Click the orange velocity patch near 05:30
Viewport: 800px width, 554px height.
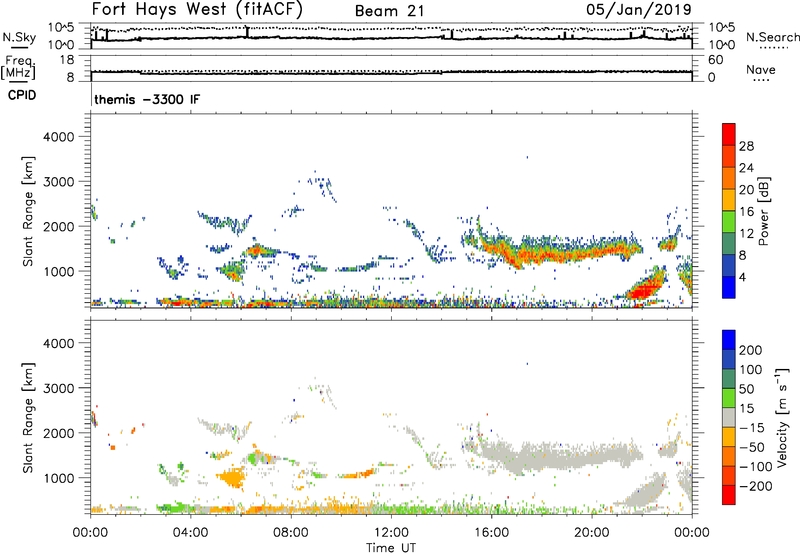coord(232,479)
